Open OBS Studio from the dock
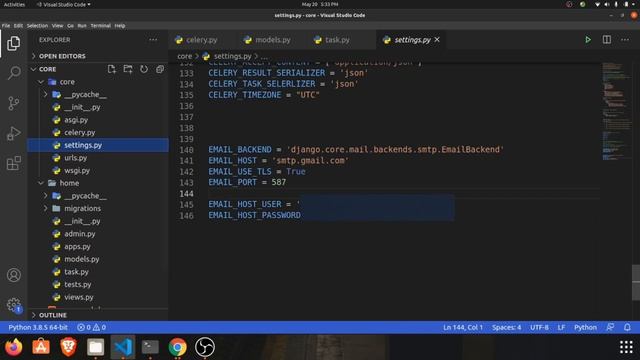The image size is (640, 360). [205, 347]
